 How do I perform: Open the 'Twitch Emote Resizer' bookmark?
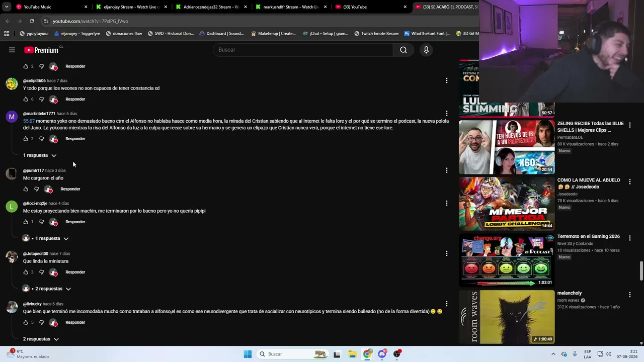(x=376, y=34)
